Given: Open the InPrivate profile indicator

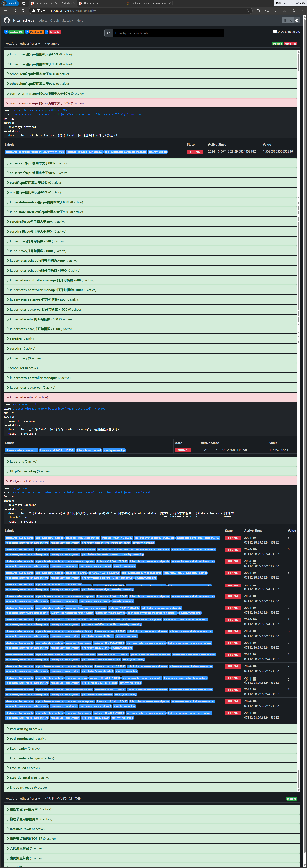Looking at the screenshot, I should [10, 3].
